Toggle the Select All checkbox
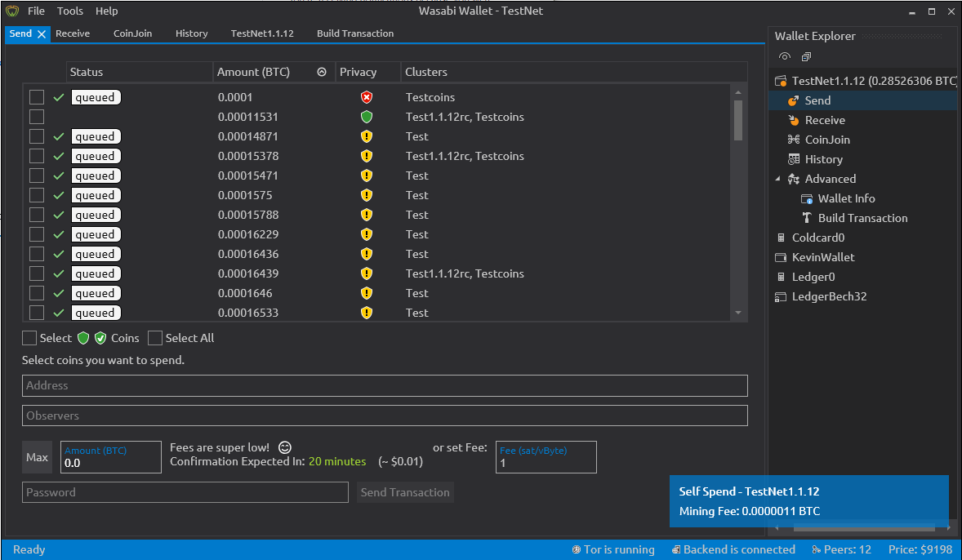962x560 pixels. (155, 338)
